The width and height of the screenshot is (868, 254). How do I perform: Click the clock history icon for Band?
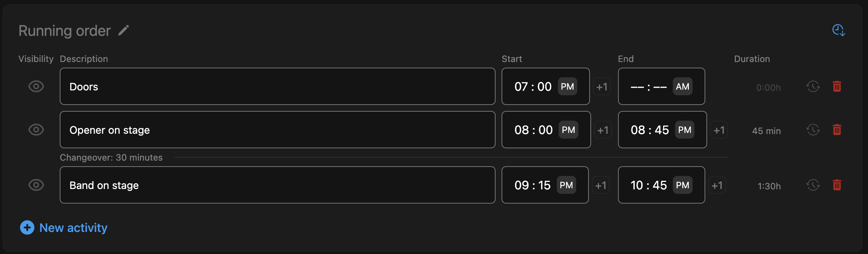(813, 185)
